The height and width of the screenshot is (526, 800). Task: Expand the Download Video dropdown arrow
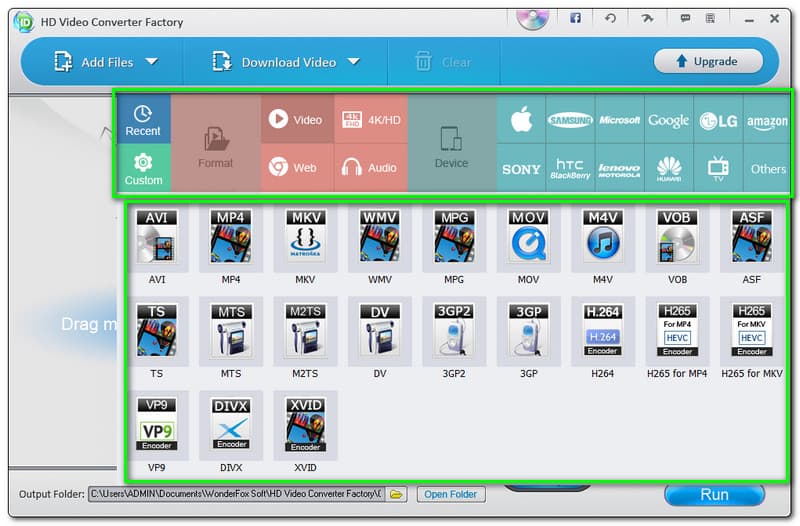[354, 62]
